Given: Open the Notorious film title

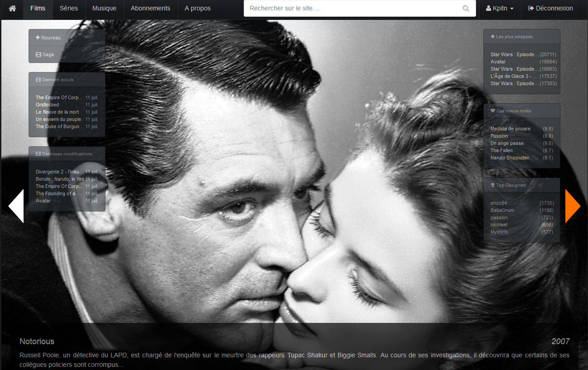Looking at the screenshot, I should [x=37, y=341].
